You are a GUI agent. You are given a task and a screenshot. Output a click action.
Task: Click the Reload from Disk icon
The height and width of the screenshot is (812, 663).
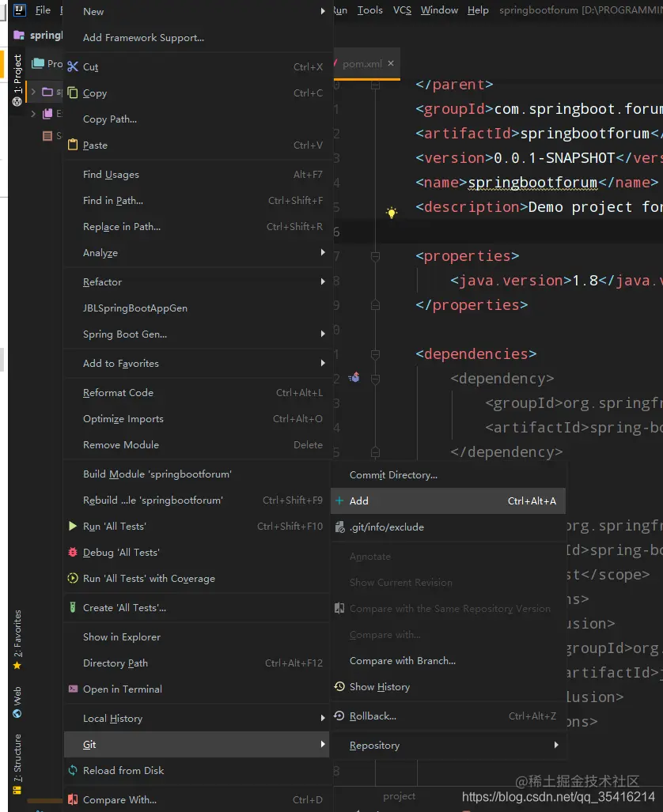click(x=73, y=770)
